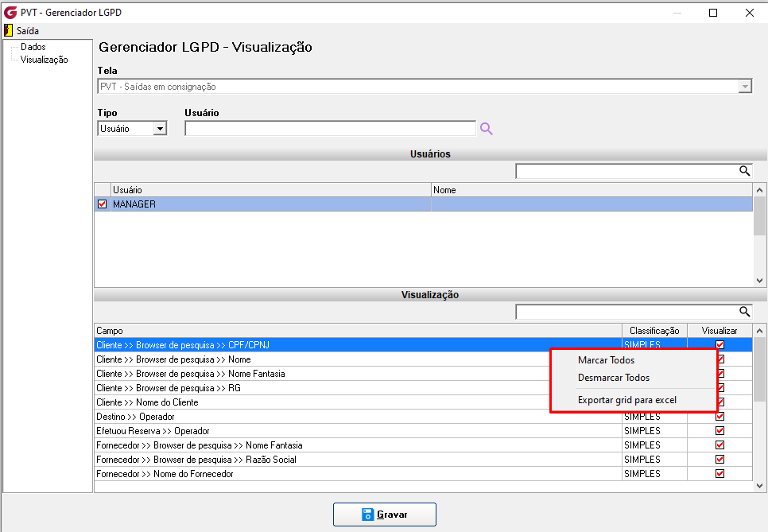Click the Usuários grid scroll down arrow
768x532 pixels.
pyautogui.click(x=760, y=281)
